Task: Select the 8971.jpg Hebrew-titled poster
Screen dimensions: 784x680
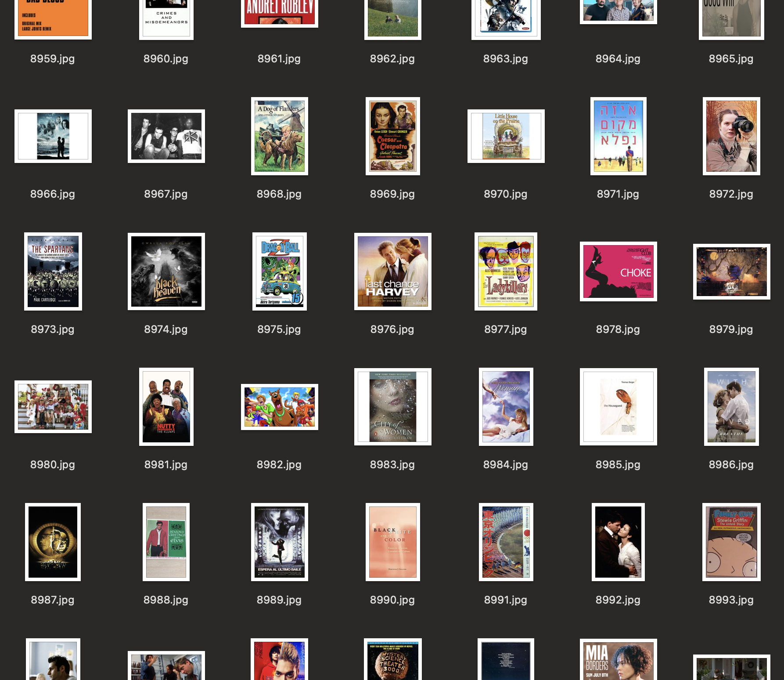Action: point(619,136)
